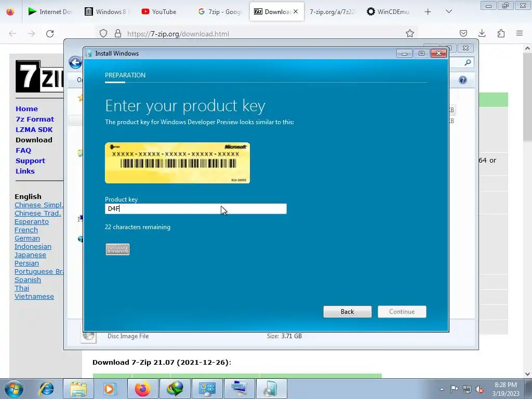Open the on-screen keyboard taskbar icon

239,389
